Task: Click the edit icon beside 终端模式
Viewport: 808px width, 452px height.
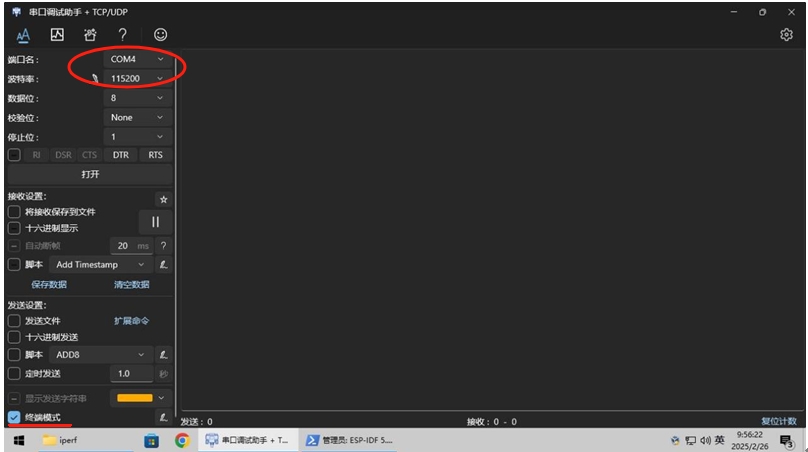Action: pyautogui.click(x=163, y=417)
